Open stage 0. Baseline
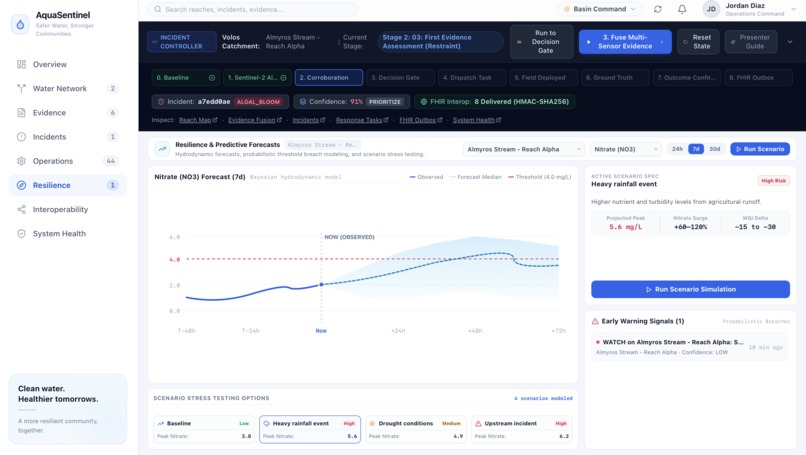Viewport: 806px width, 455px height. coord(185,78)
